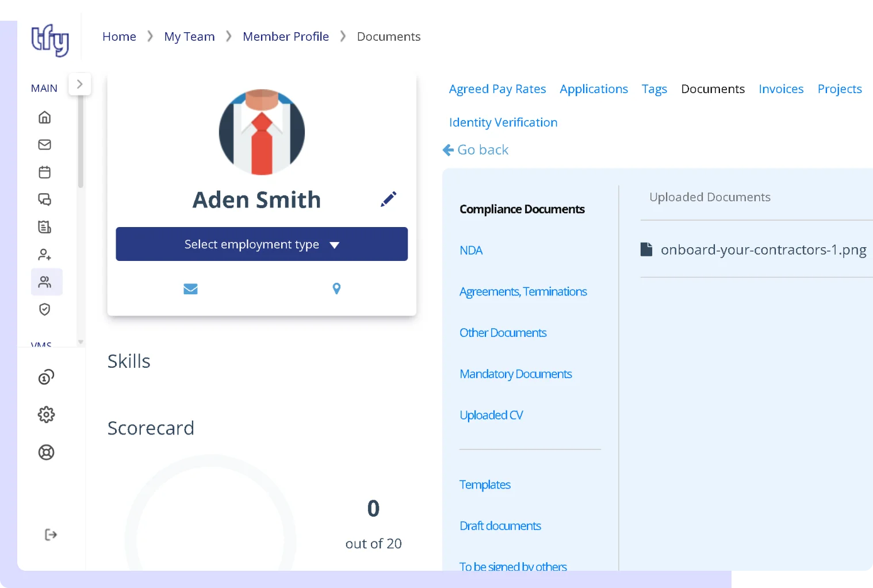Open the NDA documents category
This screenshot has width=873, height=588.
[471, 251]
